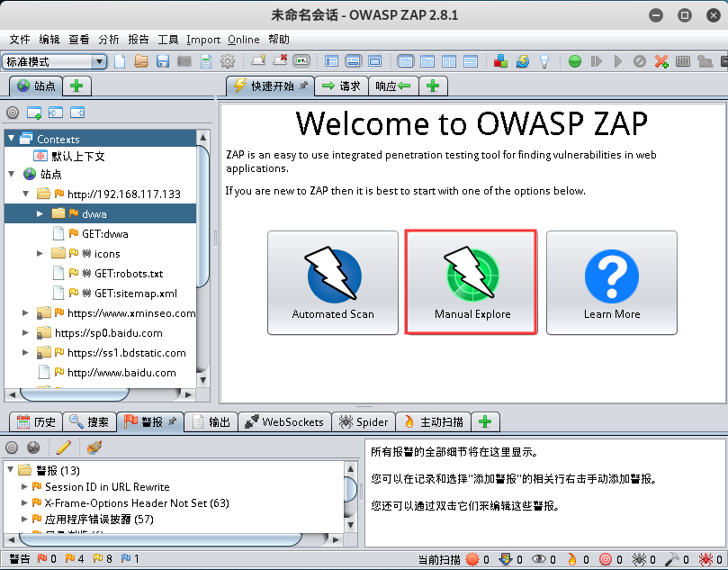Select 默认上下文 context item

click(69, 156)
